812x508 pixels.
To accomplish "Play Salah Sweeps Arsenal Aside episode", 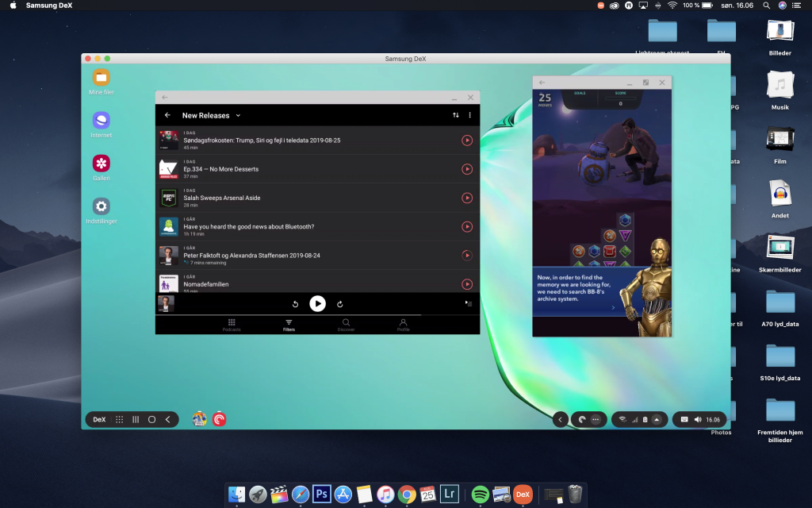I will [x=467, y=198].
